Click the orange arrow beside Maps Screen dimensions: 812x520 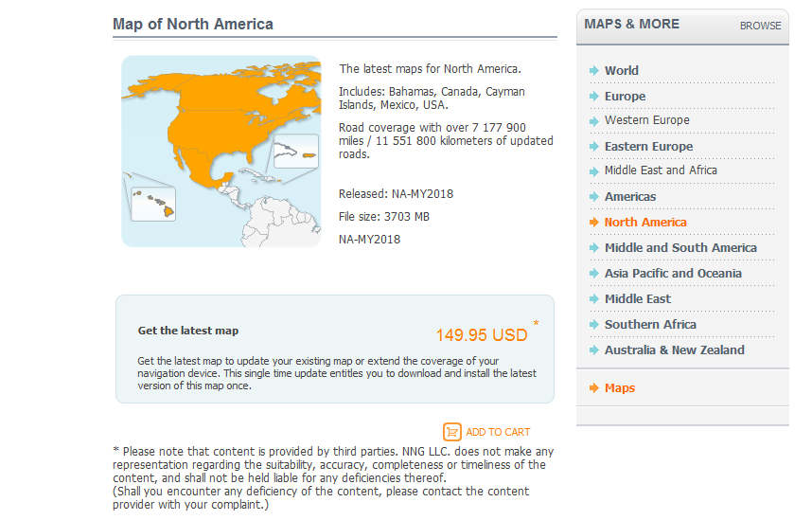click(593, 388)
